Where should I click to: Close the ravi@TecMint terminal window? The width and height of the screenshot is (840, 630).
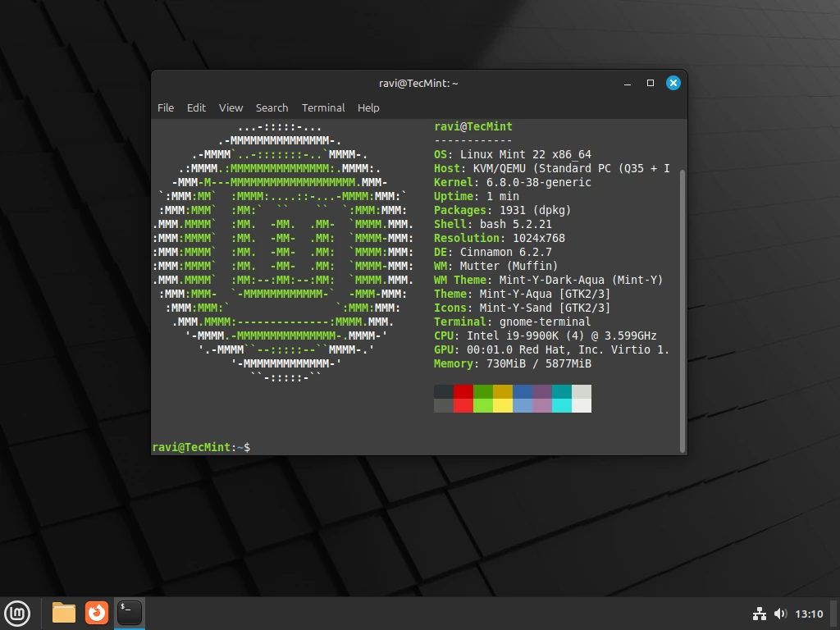tap(673, 83)
